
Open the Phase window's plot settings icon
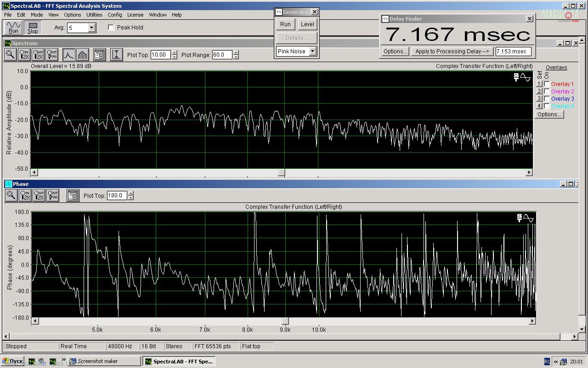pyautogui.click(x=73, y=195)
